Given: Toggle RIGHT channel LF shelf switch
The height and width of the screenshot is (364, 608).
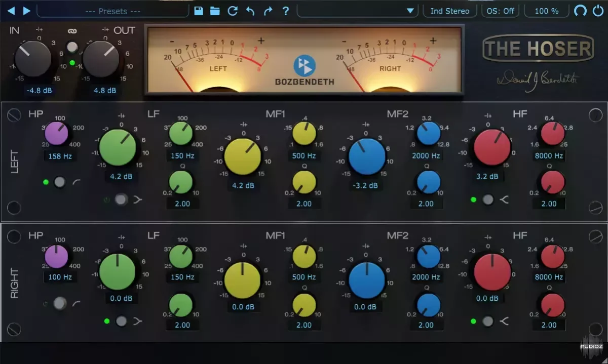Looking at the screenshot, I should pos(121,321).
